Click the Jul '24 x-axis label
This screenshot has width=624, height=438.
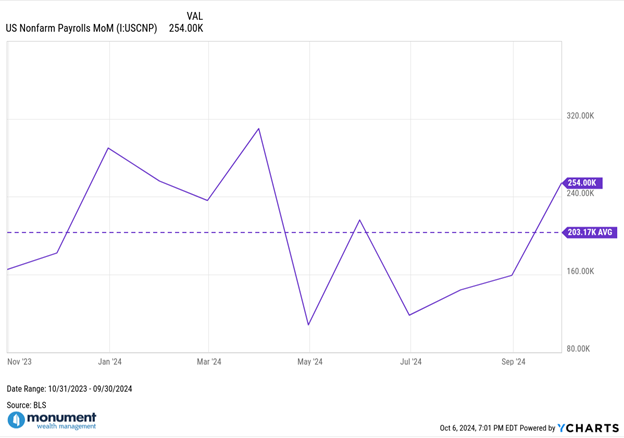411,362
